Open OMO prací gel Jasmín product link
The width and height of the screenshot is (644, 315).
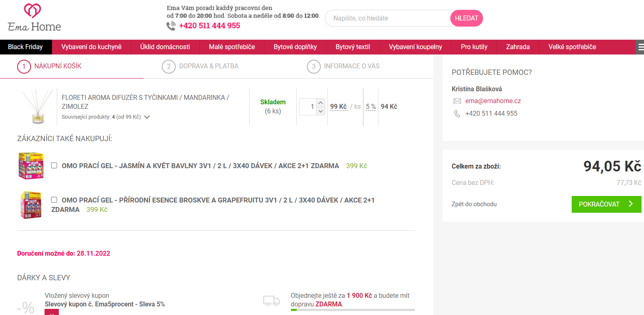tap(200, 166)
